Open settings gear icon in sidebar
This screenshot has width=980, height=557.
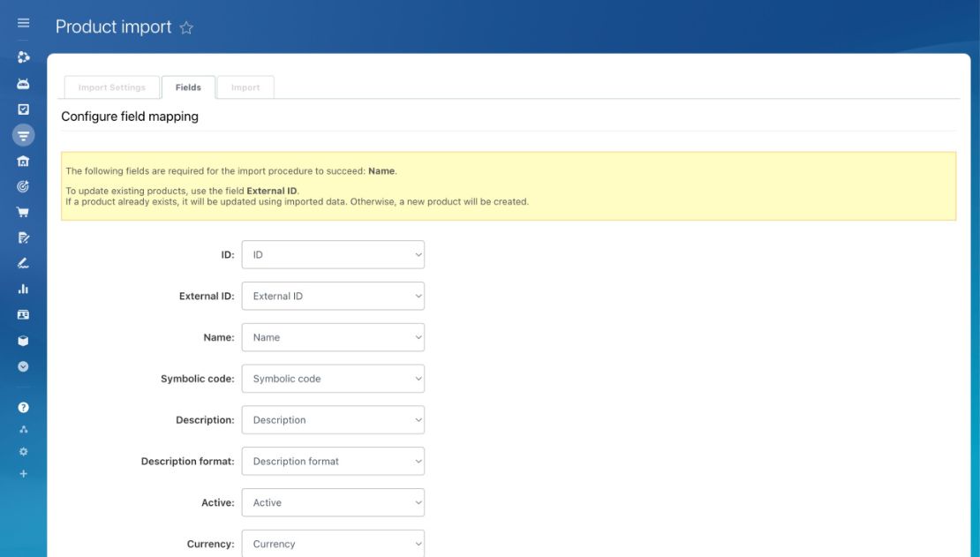point(23,451)
